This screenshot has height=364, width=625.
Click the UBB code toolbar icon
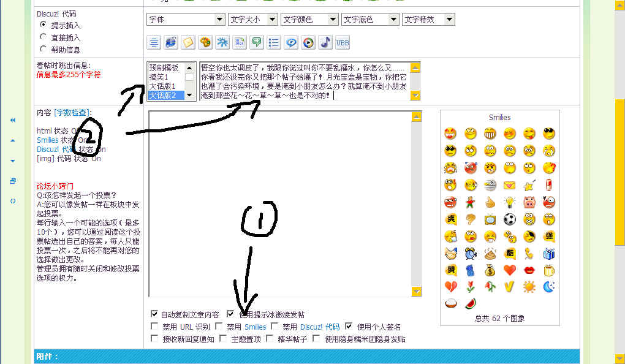coord(343,42)
